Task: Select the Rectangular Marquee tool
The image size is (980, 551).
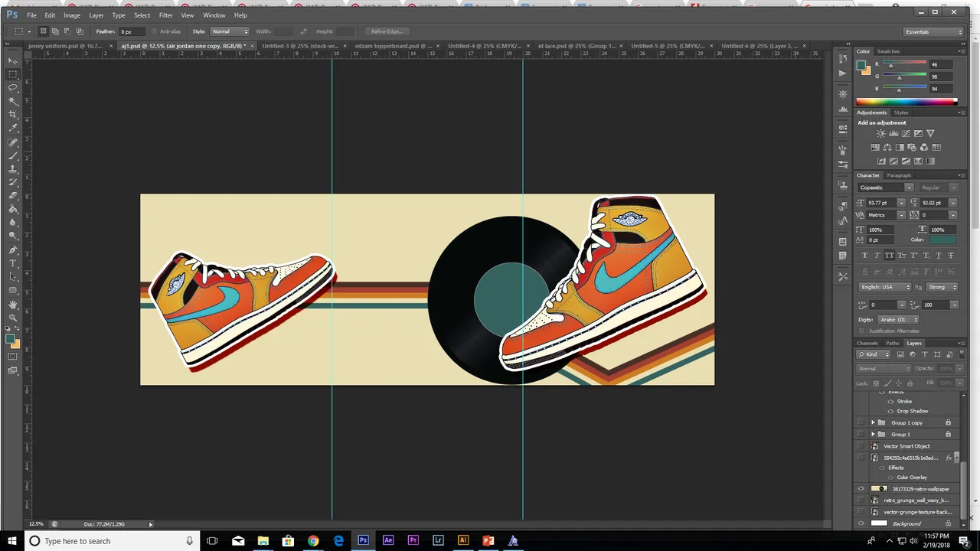Action: 13,74
